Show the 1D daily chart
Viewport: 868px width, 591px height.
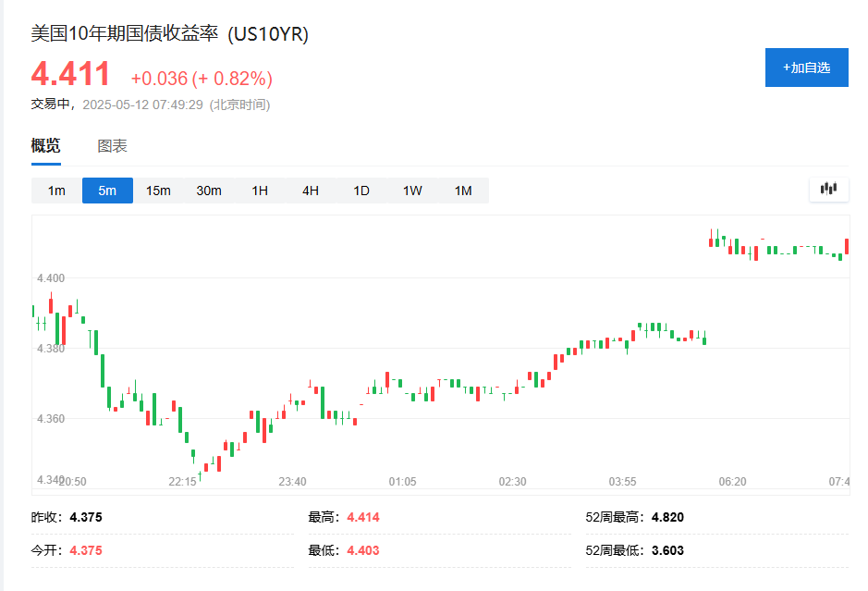(361, 191)
